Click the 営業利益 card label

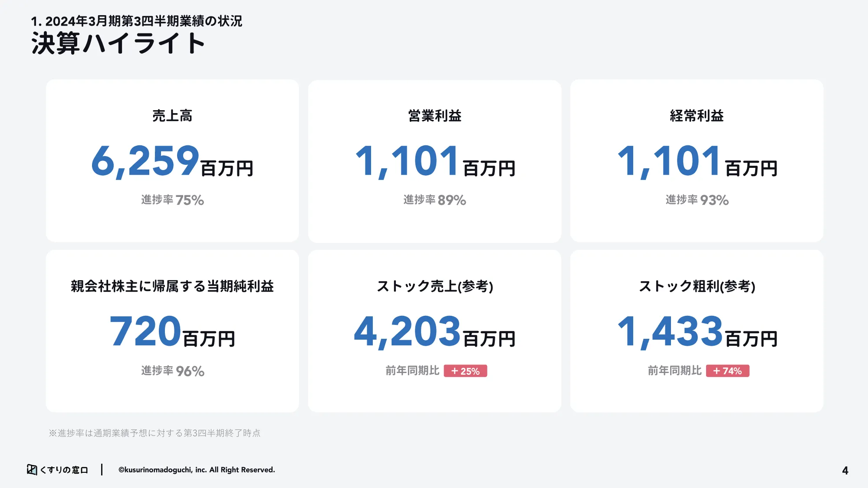coord(434,116)
